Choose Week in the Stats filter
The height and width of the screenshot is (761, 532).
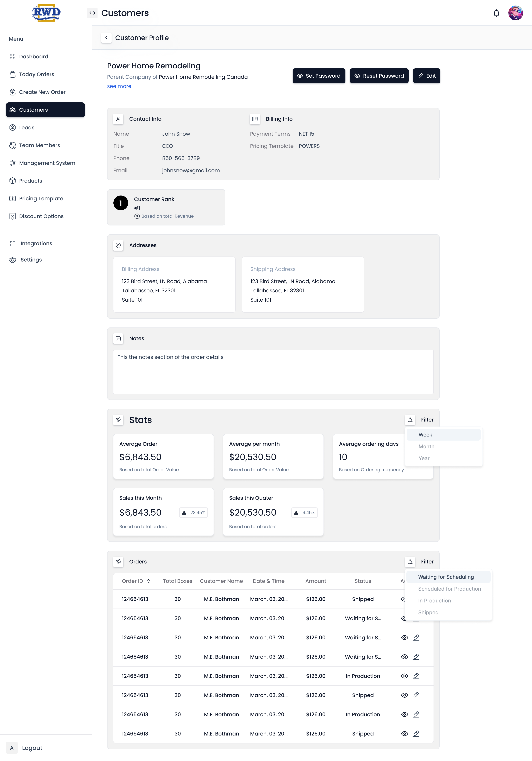tap(443, 435)
